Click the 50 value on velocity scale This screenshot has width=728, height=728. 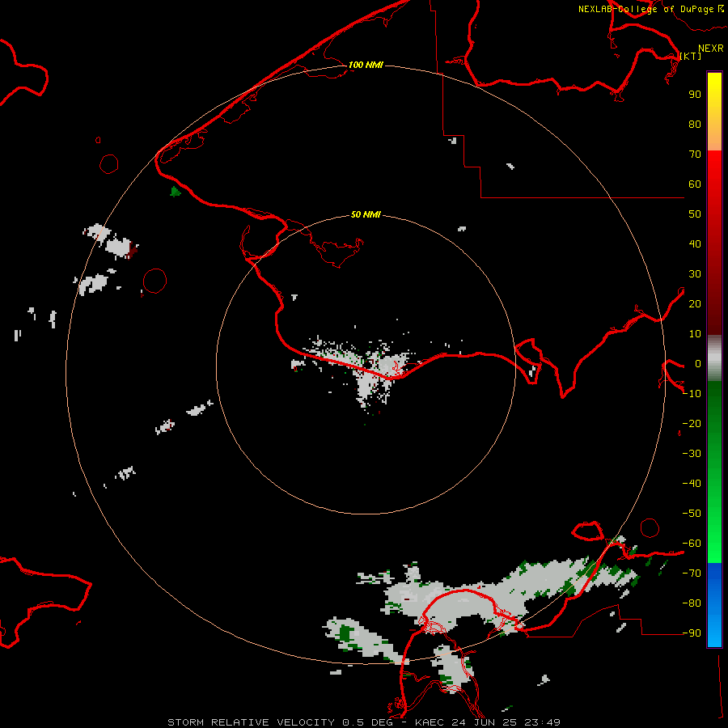[695, 214]
